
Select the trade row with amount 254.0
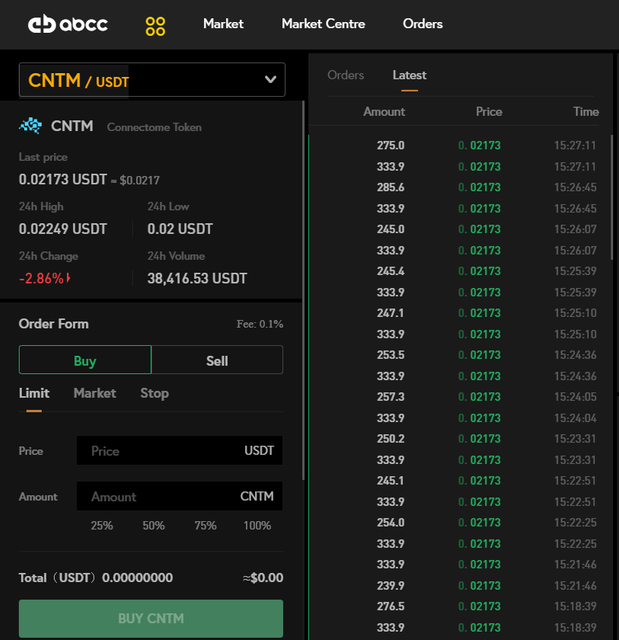pos(460,522)
